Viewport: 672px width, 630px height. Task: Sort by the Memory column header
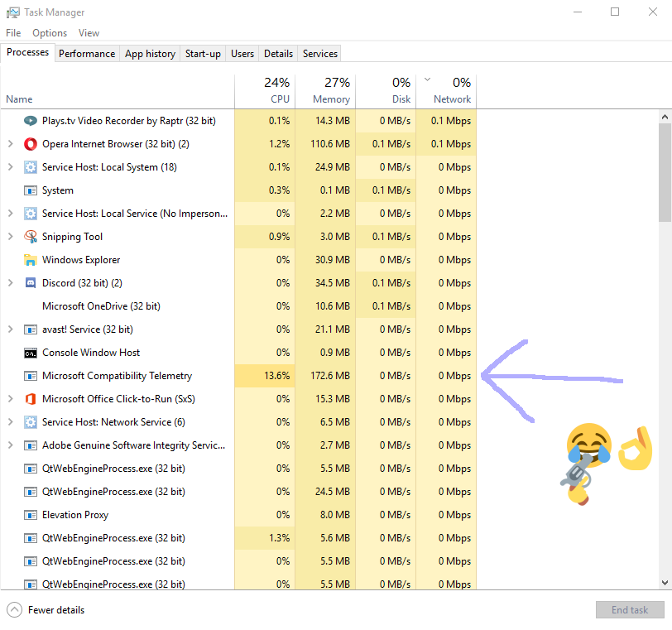click(x=325, y=91)
